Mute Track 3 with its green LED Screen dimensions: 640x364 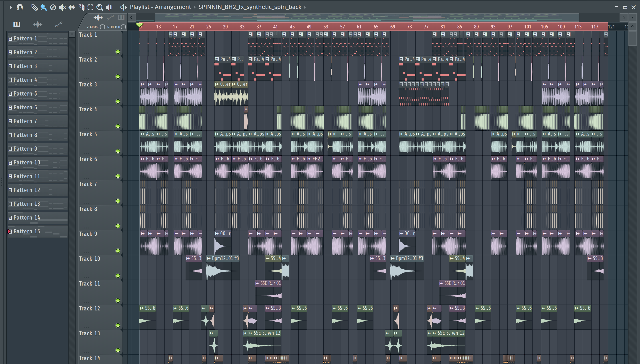click(x=118, y=102)
